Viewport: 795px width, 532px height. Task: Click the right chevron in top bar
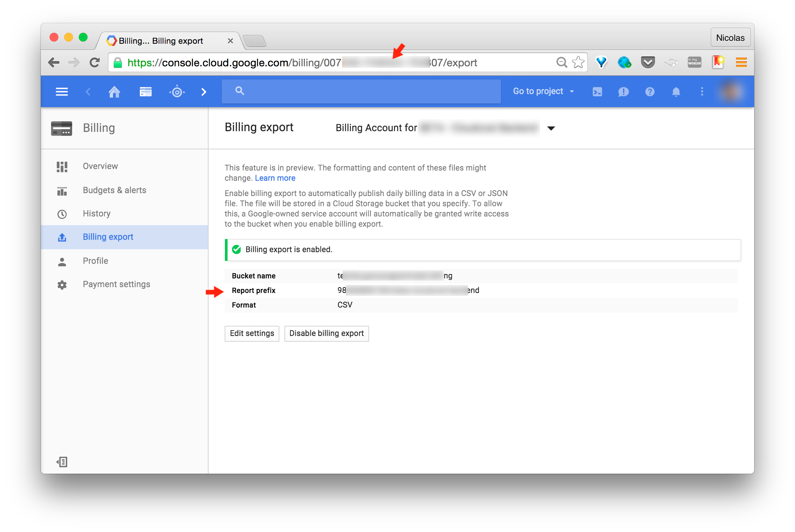[204, 92]
